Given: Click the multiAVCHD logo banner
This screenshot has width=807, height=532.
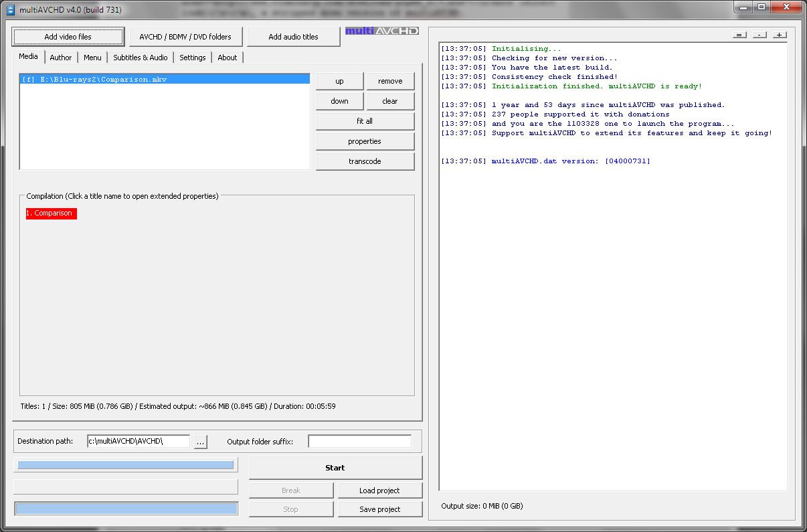Looking at the screenshot, I should [x=382, y=31].
